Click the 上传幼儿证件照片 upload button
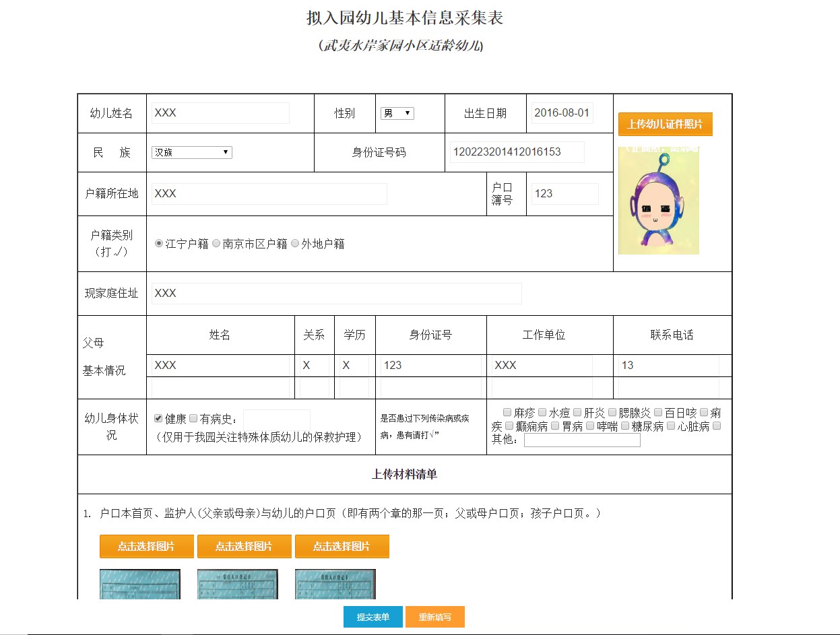Image resolution: width=840 pixels, height=635 pixels. pyautogui.click(x=665, y=125)
